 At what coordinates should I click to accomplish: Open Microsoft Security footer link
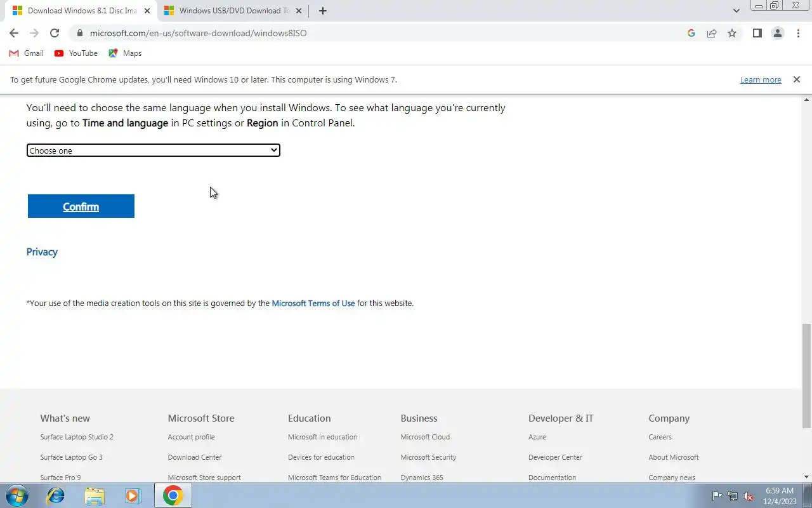(x=428, y=457)
